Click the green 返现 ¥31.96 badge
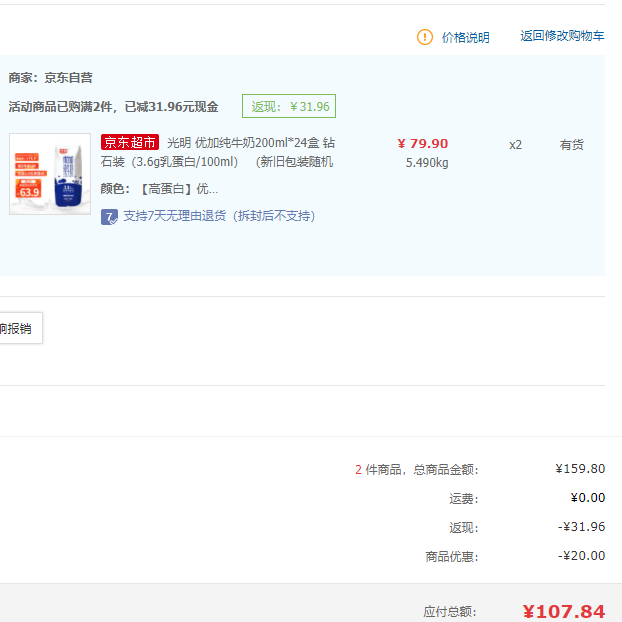Viewport: 622px width, 622px height. pyautogui.click(x=289, y=106)
